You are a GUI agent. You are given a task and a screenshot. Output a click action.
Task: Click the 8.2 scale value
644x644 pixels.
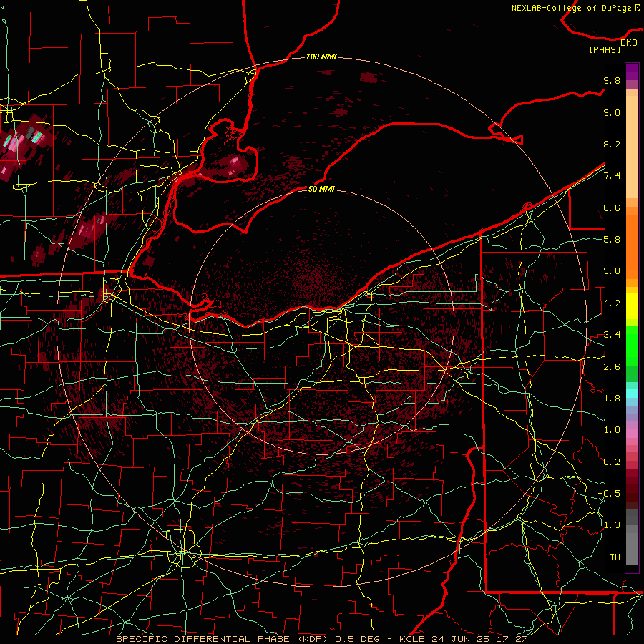point(612,144)
